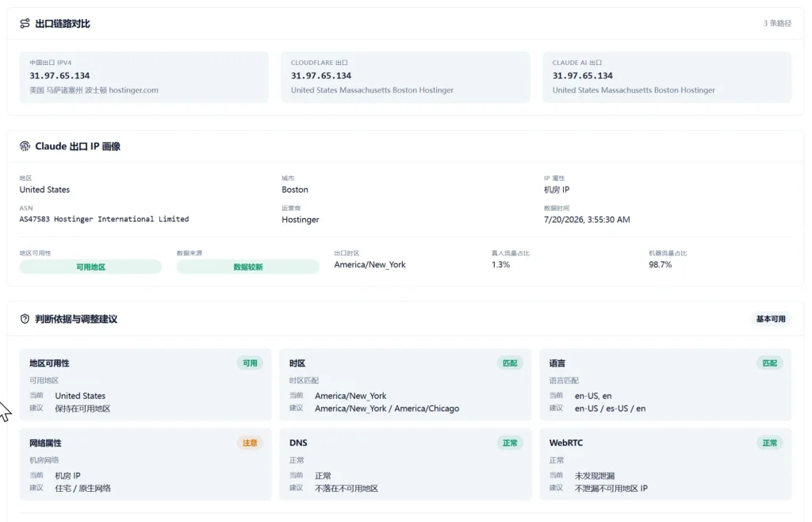Screen dimensions: 812x522
Task: Click the ASN value AS47583 Hostinger International Limited
Action: [104, 219]
